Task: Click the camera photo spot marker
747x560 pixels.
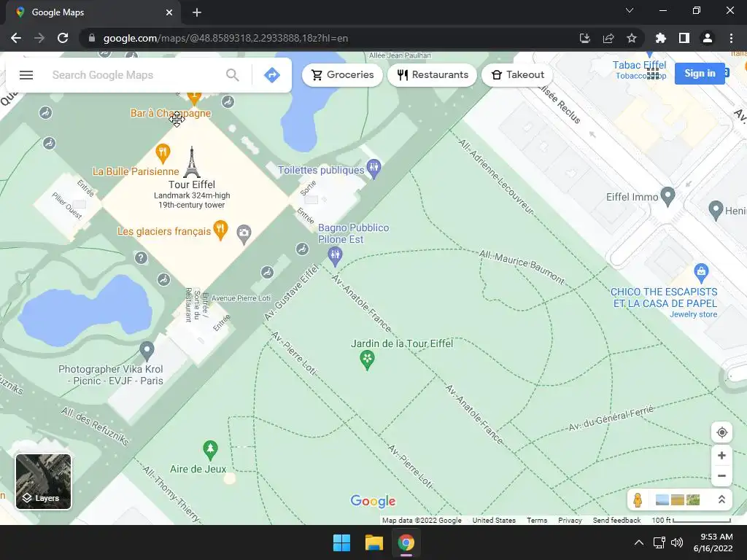Action: coord(244,234)
